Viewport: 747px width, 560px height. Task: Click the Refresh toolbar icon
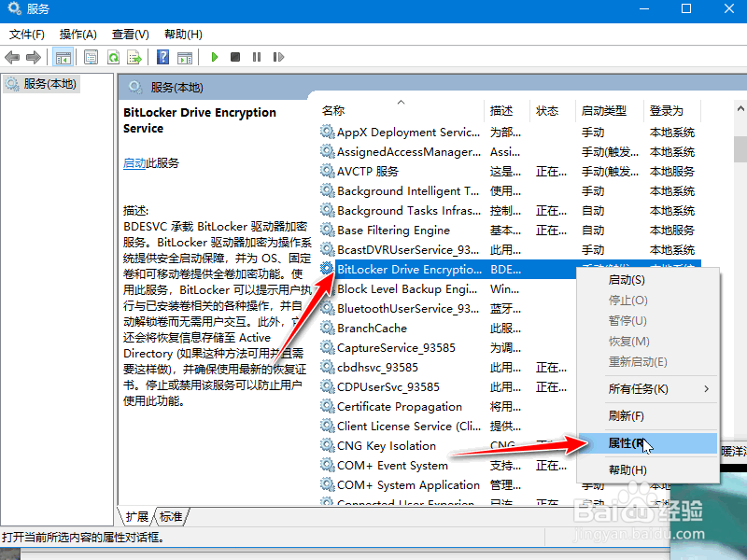tap(113, 58)
